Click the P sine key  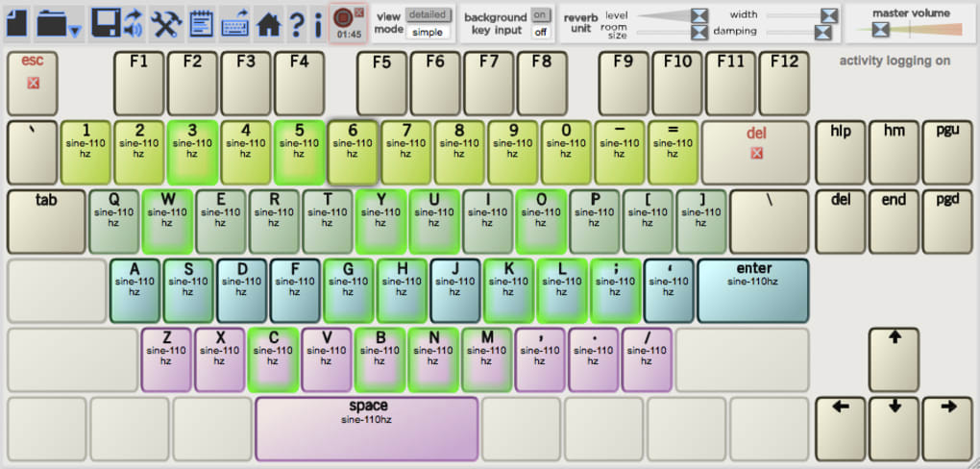(595, 222)
